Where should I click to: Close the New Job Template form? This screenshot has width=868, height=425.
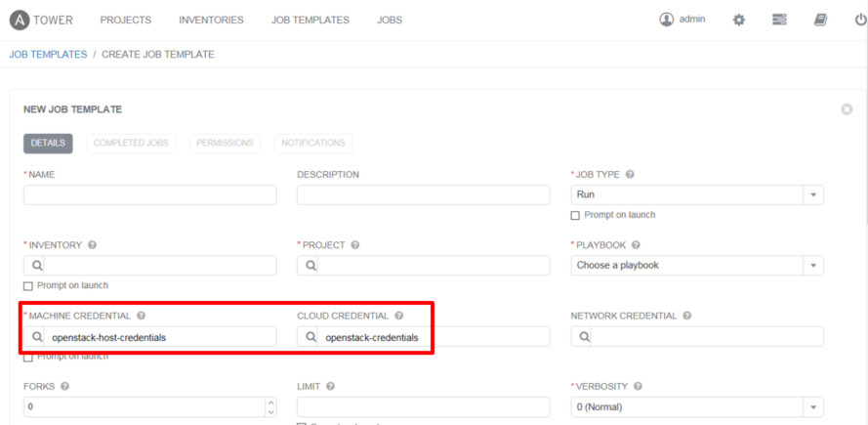pyautogui.click(x=847, y=109)
